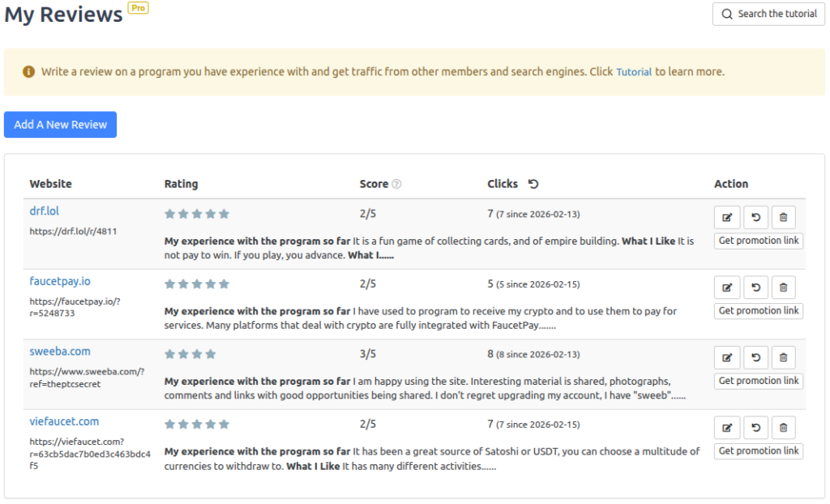Reset clicks for the drf.lol review
Screen dimensions: 830x504
(x=755, y=217)
